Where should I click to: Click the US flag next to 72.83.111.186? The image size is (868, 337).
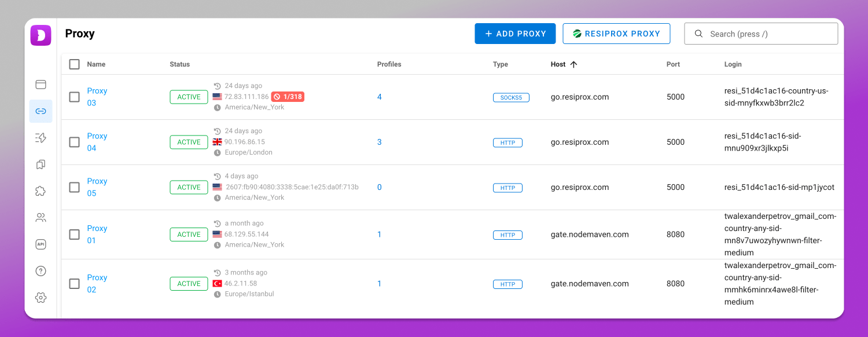coord(217,97)
